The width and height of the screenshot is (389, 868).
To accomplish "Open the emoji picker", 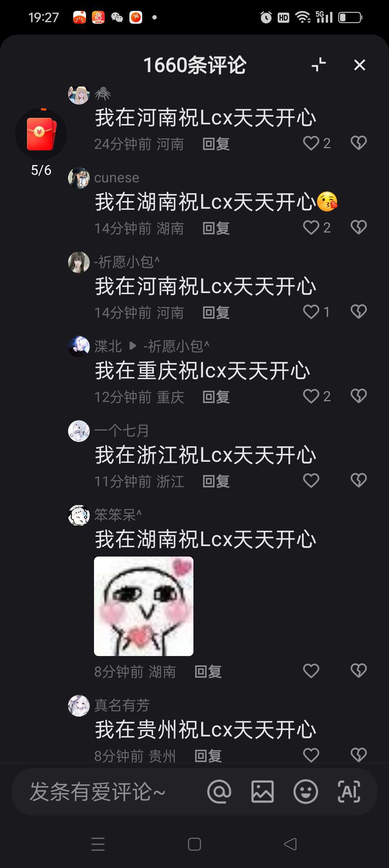I will [x=305, y=792].
